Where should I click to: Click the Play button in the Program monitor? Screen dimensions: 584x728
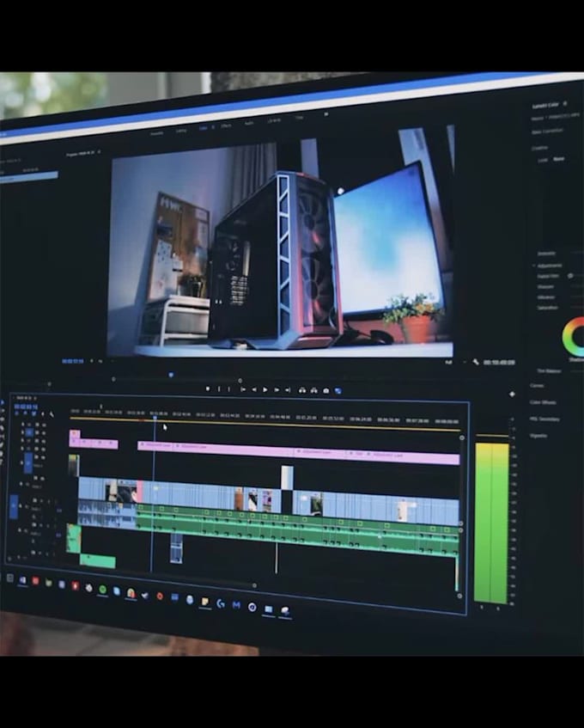point(265,390)
